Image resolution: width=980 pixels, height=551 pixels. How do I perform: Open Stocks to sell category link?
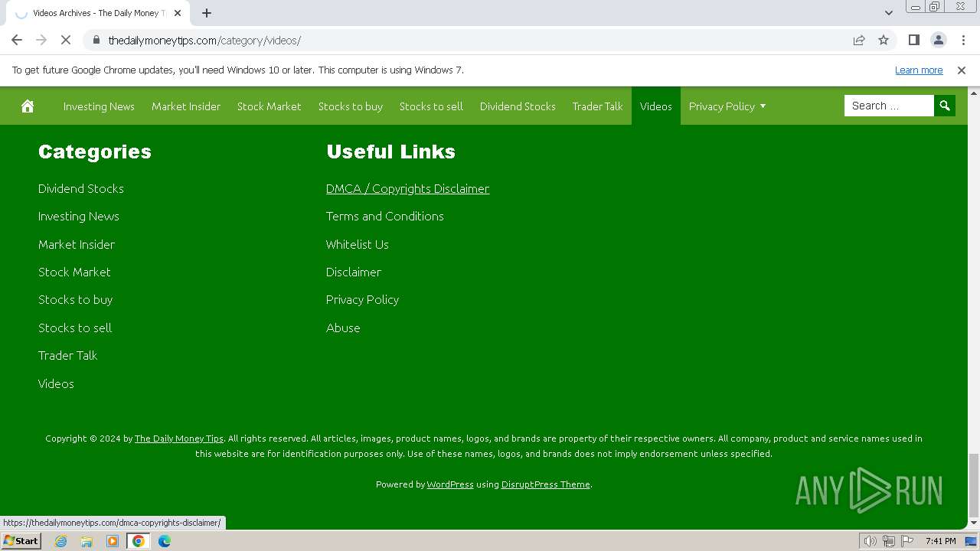pos(75,328)
